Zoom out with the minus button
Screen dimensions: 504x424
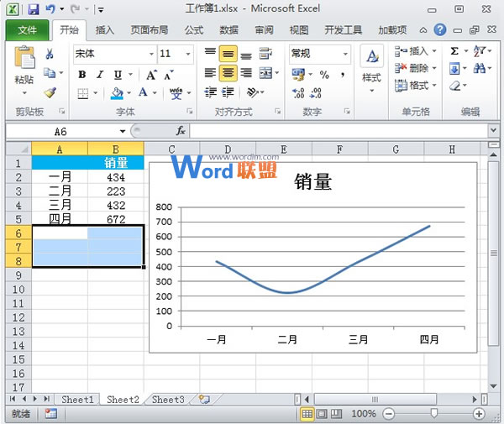coord(389,414)
